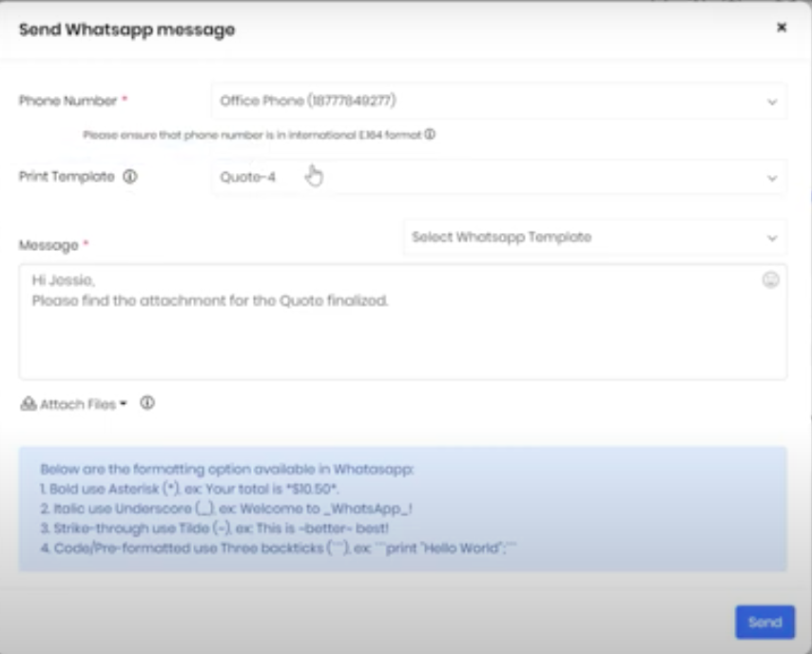Viewport: 812px width, 654px height.
Task: Open the emoji picker in message box
Action: 770,280
